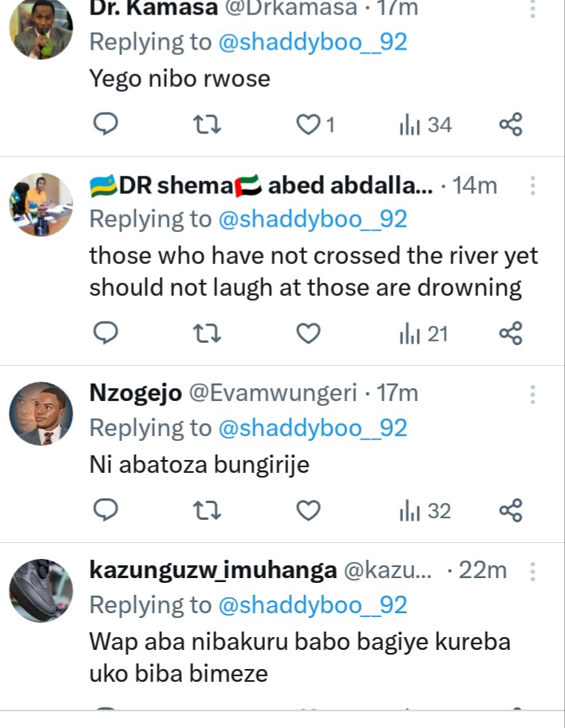Open @shaddyboo__92 link in Nzogejo's reply

[x=312, y=428]
